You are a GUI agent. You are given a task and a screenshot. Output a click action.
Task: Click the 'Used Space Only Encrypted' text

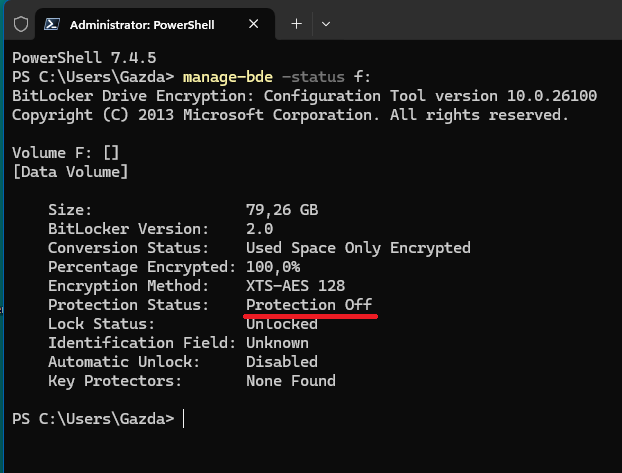(358, 248)
